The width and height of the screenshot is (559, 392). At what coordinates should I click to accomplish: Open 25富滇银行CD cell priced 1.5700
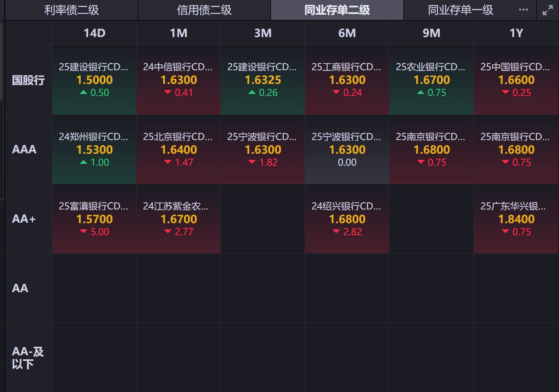[94, 219]
